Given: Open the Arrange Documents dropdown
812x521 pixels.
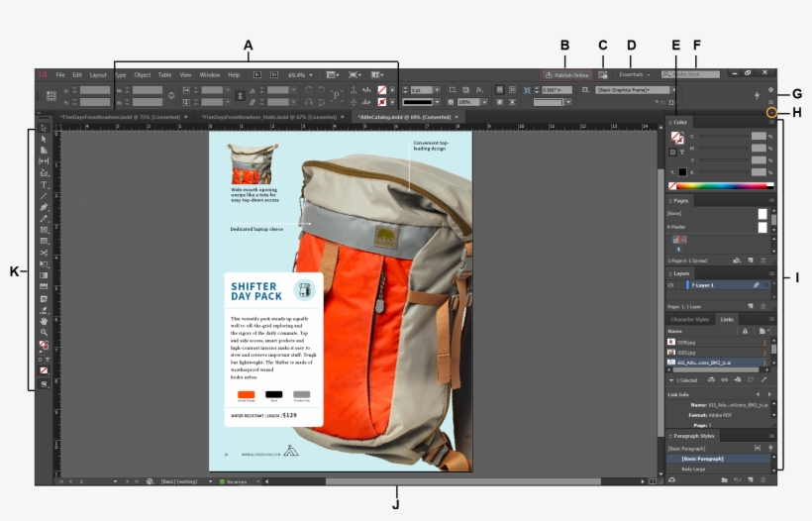Looking at the screenshot, I should coord(377,75).
